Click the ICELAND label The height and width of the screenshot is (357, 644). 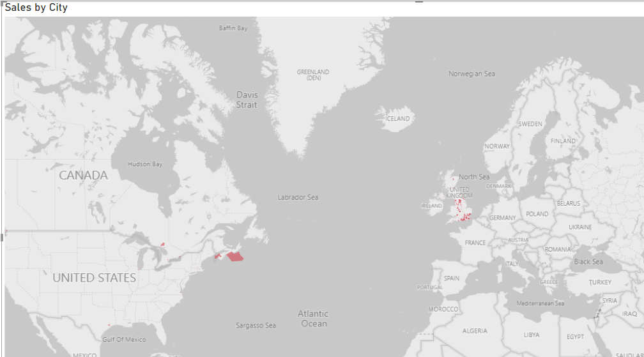[397, 119]
